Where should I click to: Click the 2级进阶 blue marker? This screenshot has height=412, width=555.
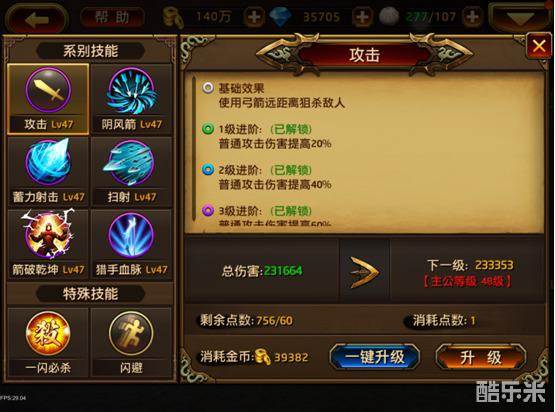point(208,170)
